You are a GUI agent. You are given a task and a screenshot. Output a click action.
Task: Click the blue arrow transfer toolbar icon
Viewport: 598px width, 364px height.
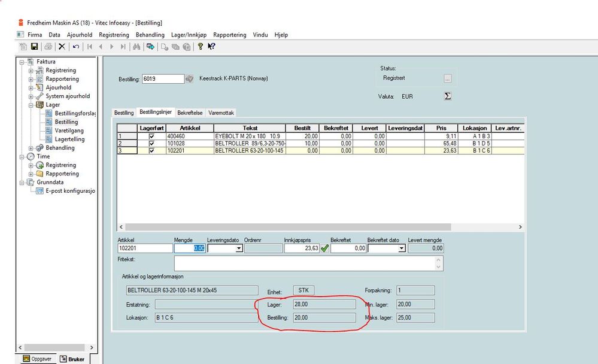pos(150,47)
